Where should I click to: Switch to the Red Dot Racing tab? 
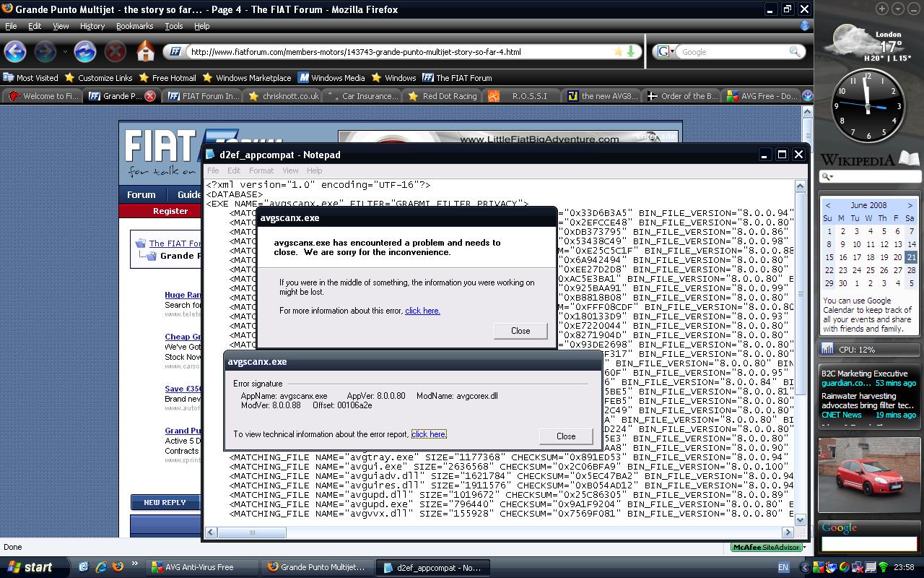(x=442, y=95)
